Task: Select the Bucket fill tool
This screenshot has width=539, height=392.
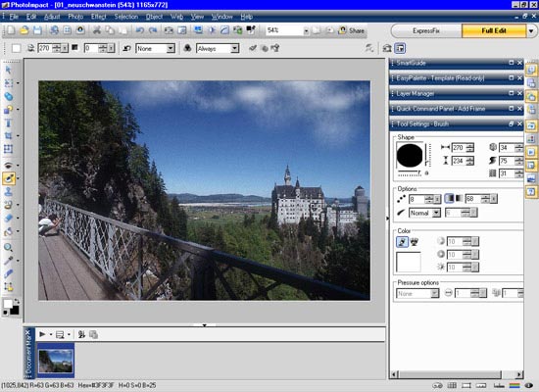Action: click(x=8, y=231)
